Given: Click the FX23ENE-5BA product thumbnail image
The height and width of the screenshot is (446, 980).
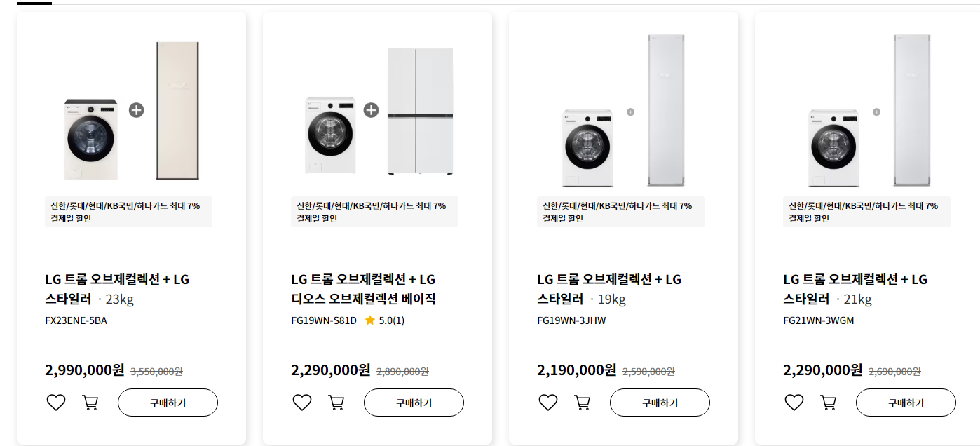Looking at the screenshot, I should (89, 137).
